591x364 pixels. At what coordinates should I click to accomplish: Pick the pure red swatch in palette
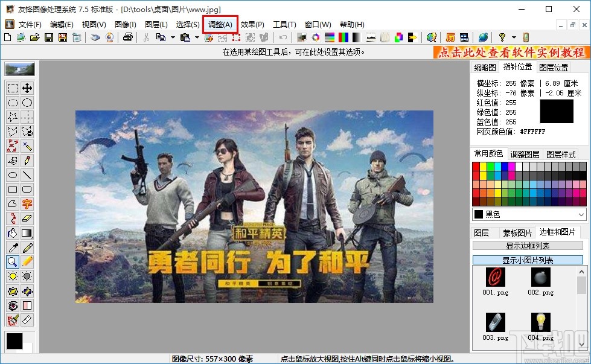(476, 167)
